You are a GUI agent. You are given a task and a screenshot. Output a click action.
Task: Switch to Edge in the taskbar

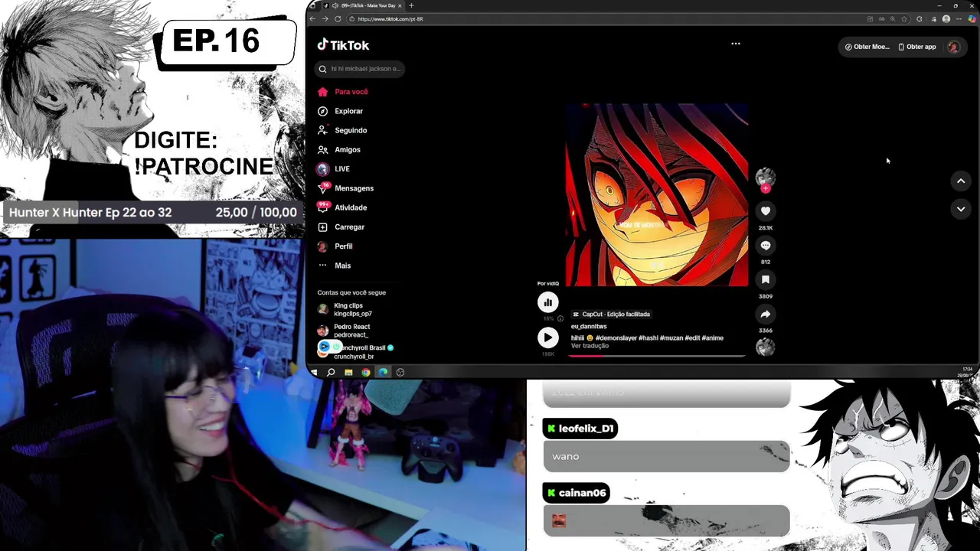pos(383,372)
